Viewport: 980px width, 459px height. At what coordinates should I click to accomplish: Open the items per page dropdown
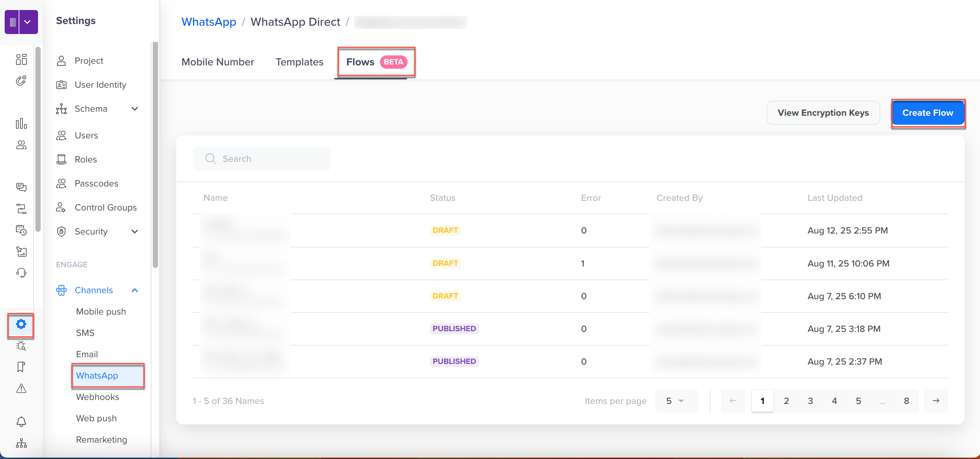point(676,401)
